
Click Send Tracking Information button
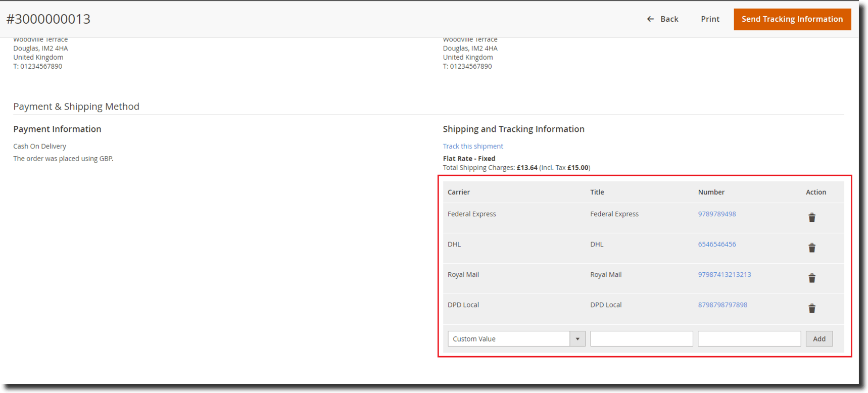tap(792, 19)
